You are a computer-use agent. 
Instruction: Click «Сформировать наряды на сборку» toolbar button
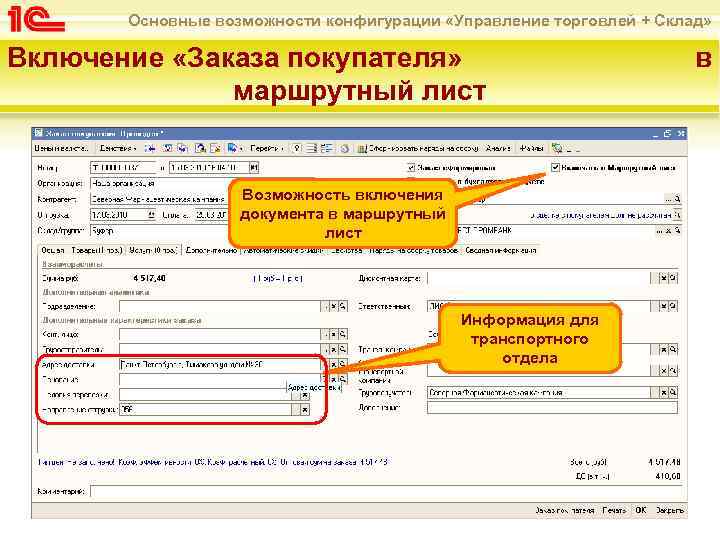point(419,148)
